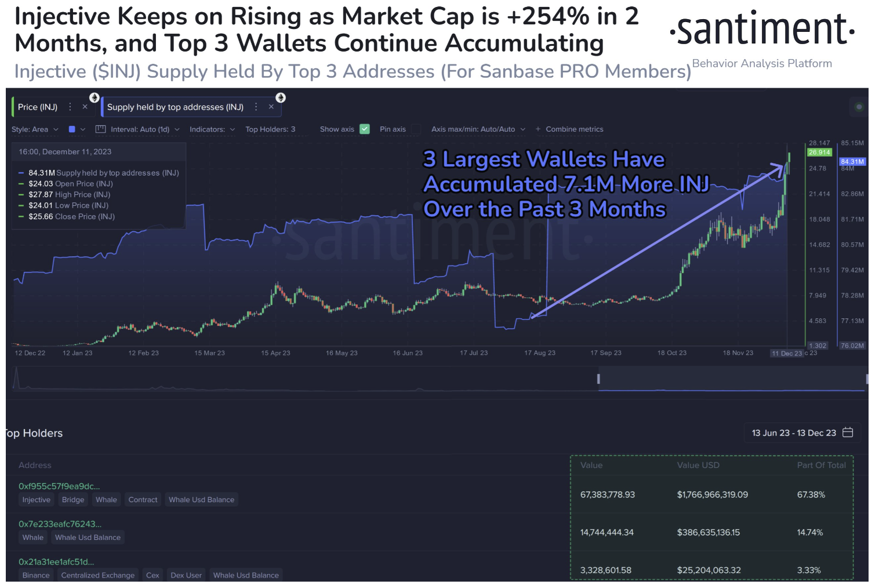Click the Ethereum badge on the Supply held chip
This screenshot has height=588, width=879.
pyautogui.click(x=281, y=97)
